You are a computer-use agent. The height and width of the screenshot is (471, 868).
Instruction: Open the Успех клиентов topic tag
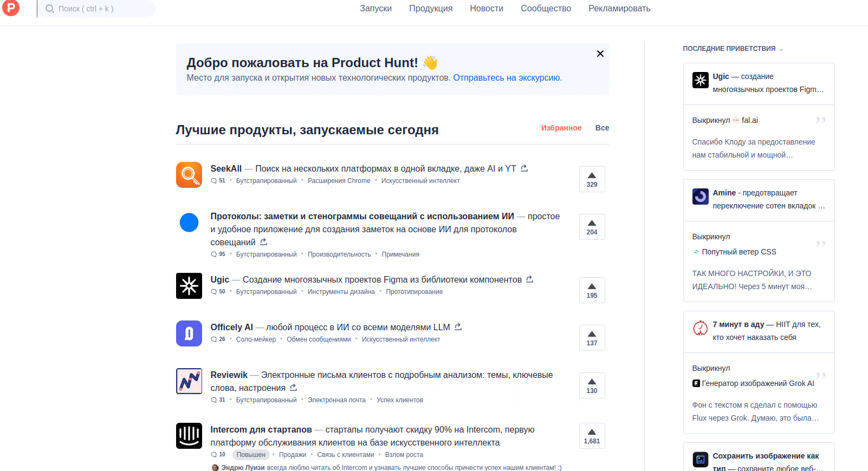coord(400,400)
